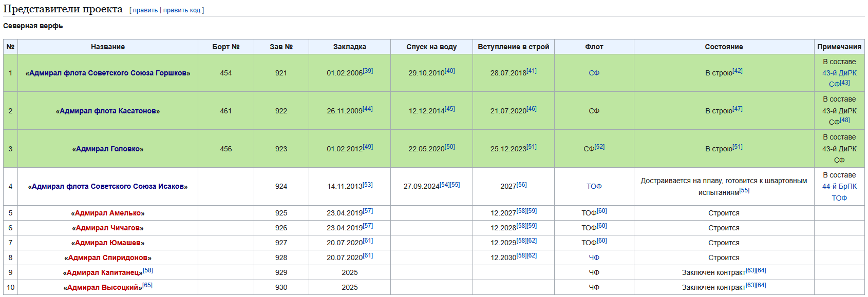Viewport: 868px width, 297px height.
Task: Select commissioning date 12.2030
Action: (503, 258)
